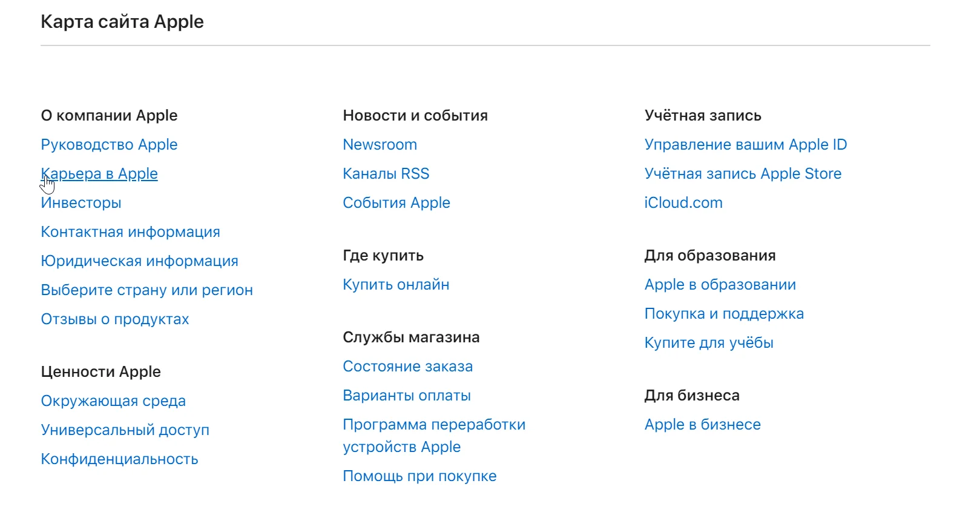Select Выберите страну или регион
Screen dimensions: 980x515
click(x=146, y=290)
